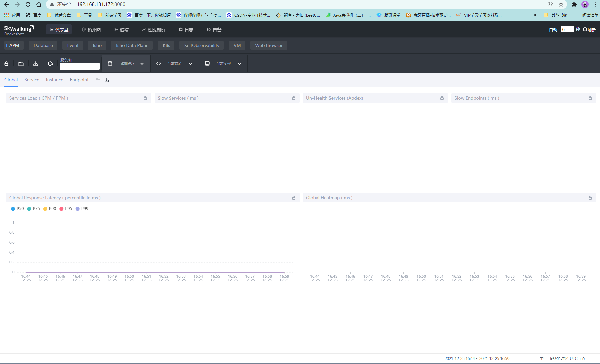Toggle the dashboard edit lock icon
This screenshot has width=600, height=364.
pyautogui.click(x=6, y=64)
